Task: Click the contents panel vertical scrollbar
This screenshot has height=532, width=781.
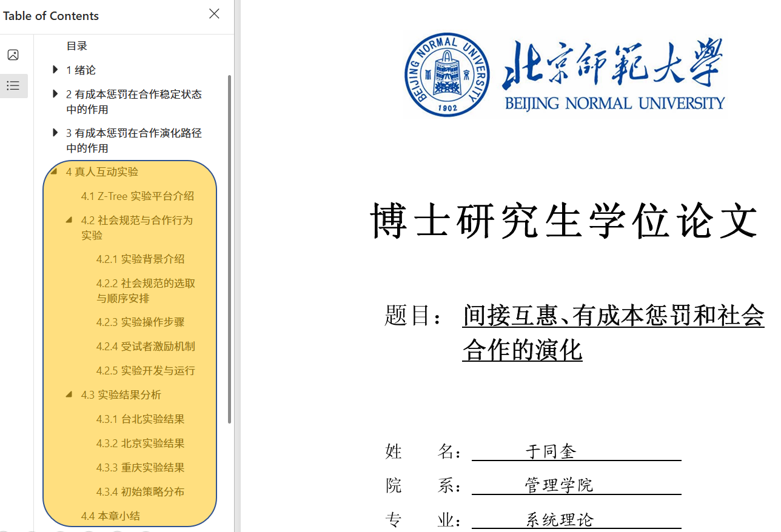Action: click(x=229, y=248)
